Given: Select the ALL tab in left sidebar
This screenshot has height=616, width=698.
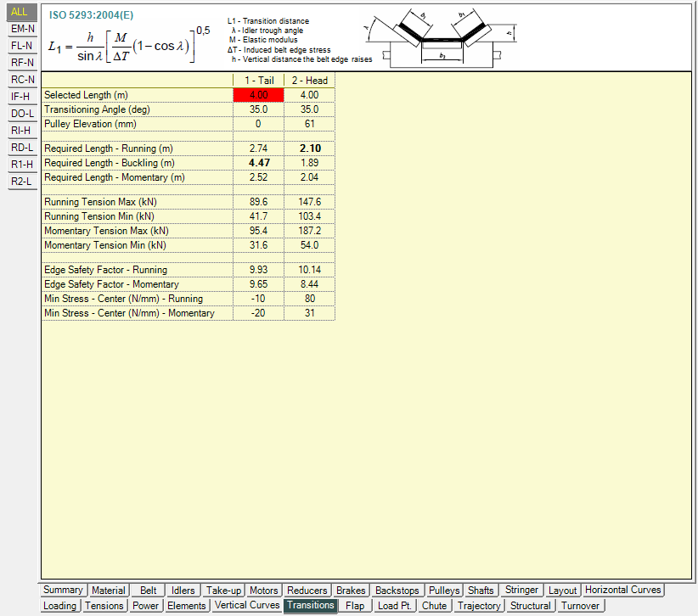Looking at the screenshot, I should pos(20,12).
